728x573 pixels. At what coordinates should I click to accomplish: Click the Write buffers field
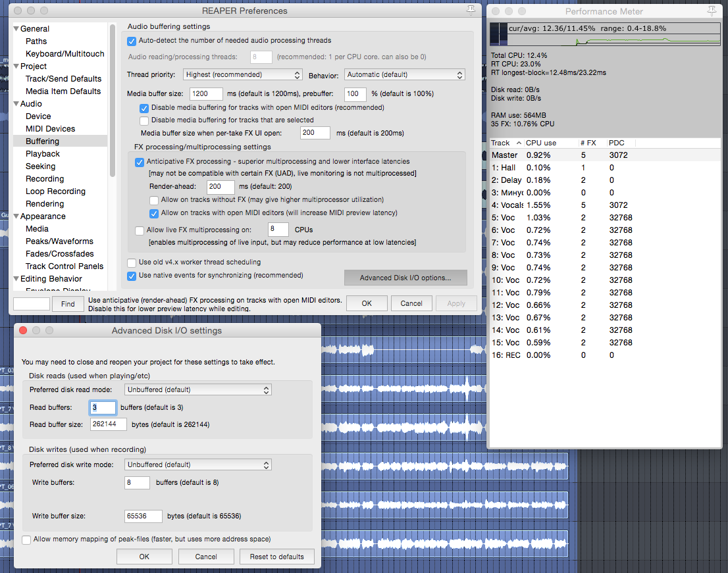[x=137, y=483]
